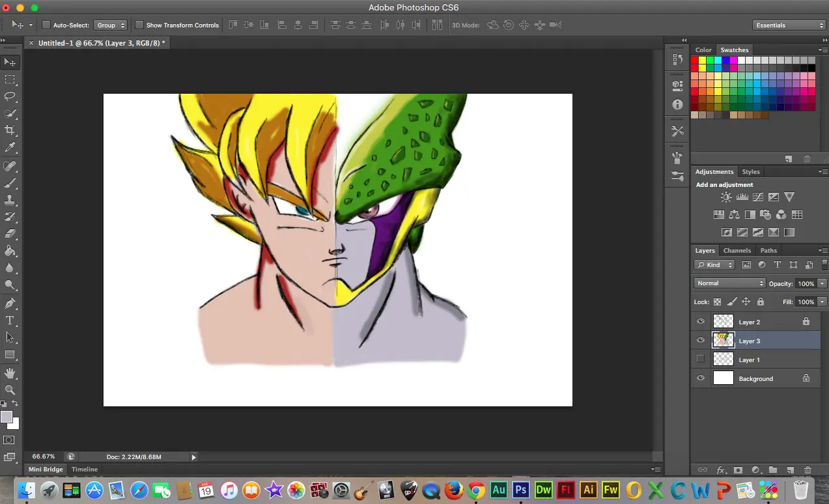Select the Lasso tool
The height and width of the screenshot is (504, 829).
coord(10,96)
